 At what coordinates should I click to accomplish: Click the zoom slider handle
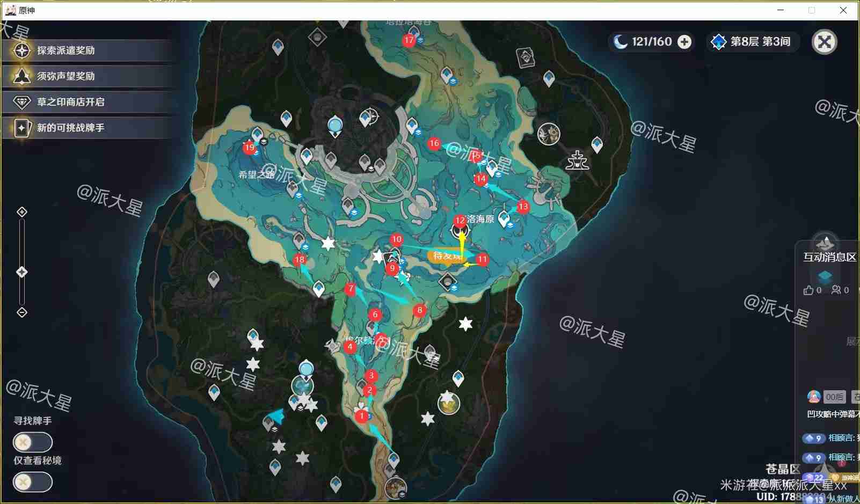(21, 272)
